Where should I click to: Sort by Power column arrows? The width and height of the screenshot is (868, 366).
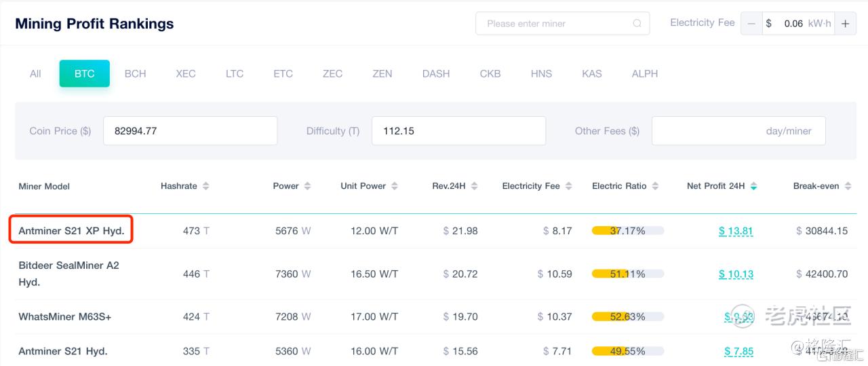307,186
